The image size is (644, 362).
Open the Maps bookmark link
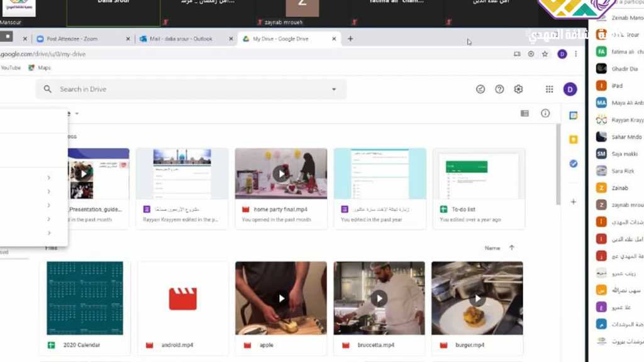point(43,68)
